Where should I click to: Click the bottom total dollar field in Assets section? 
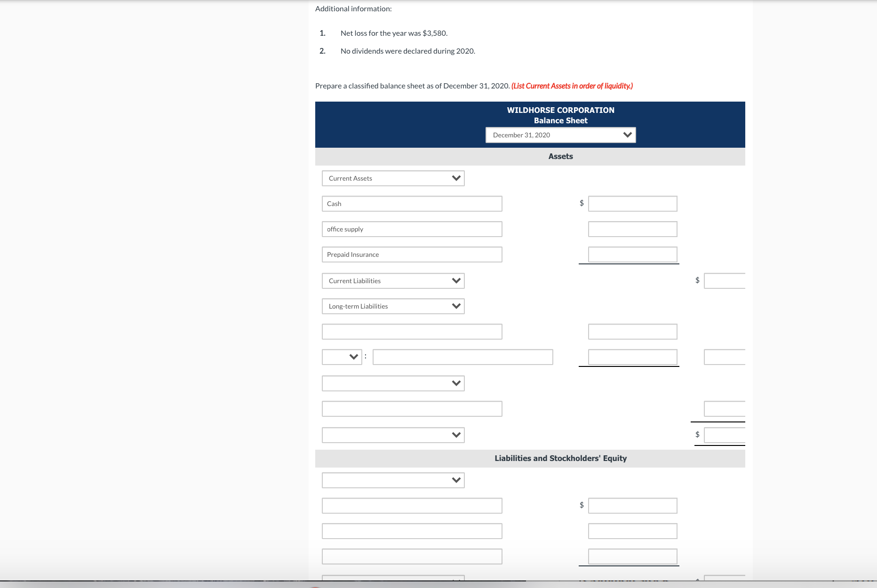725,435
